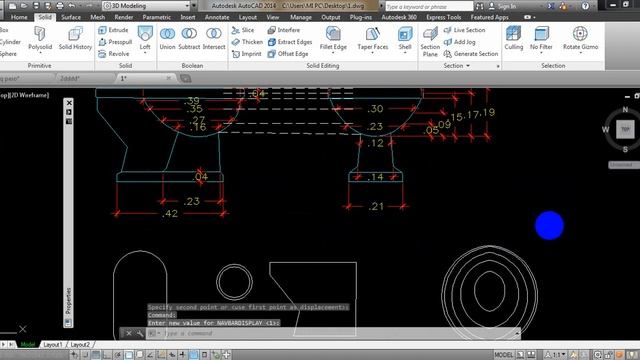Select the Intersect boolean tool
Viewport: 640px width, 360px height.
[x=214, y=38]
